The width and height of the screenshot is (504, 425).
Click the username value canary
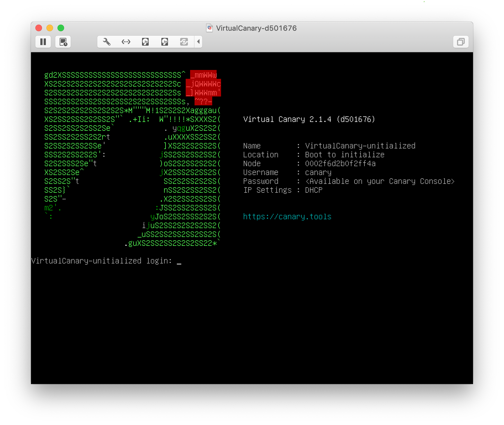pyautogui.click(x=318, y=173)
